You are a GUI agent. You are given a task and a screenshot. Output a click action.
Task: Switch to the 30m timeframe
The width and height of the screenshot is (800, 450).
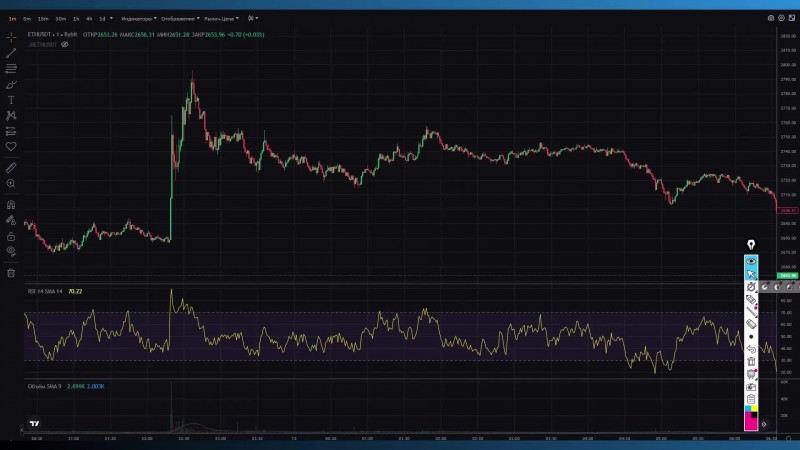[60, 18]
